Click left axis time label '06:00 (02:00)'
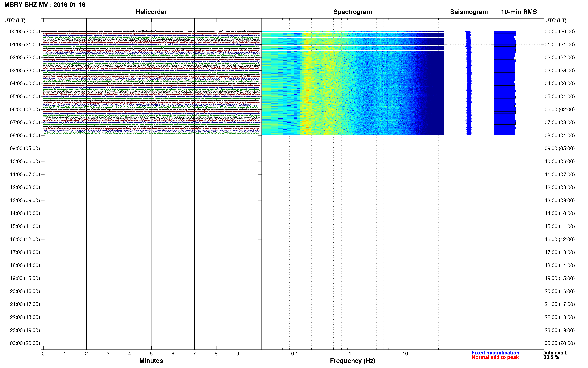This screenshot has height=368, width=588. (25, 110)
